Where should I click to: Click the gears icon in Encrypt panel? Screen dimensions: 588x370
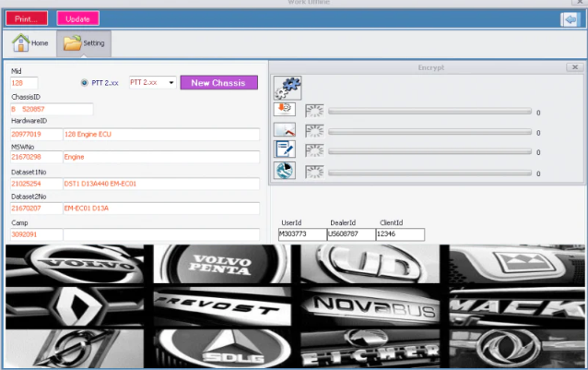[x=288, y=88]
